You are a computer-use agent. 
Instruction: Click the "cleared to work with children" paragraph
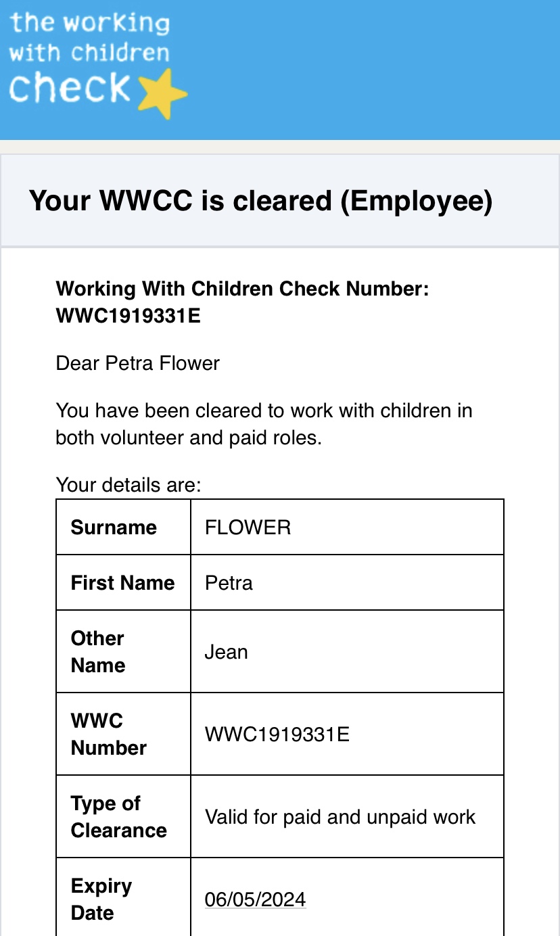[264, 424]
